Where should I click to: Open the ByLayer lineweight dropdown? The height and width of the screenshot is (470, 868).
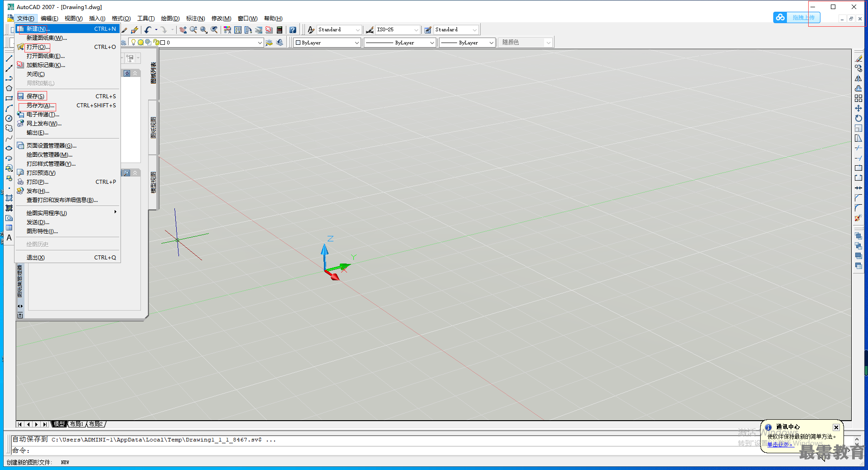point(491,43)
